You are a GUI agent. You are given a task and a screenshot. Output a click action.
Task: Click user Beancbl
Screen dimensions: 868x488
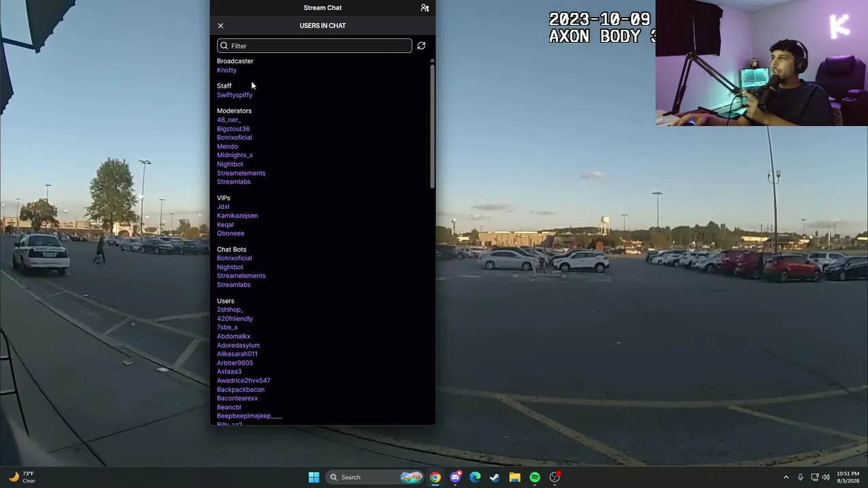pos(229,407)
